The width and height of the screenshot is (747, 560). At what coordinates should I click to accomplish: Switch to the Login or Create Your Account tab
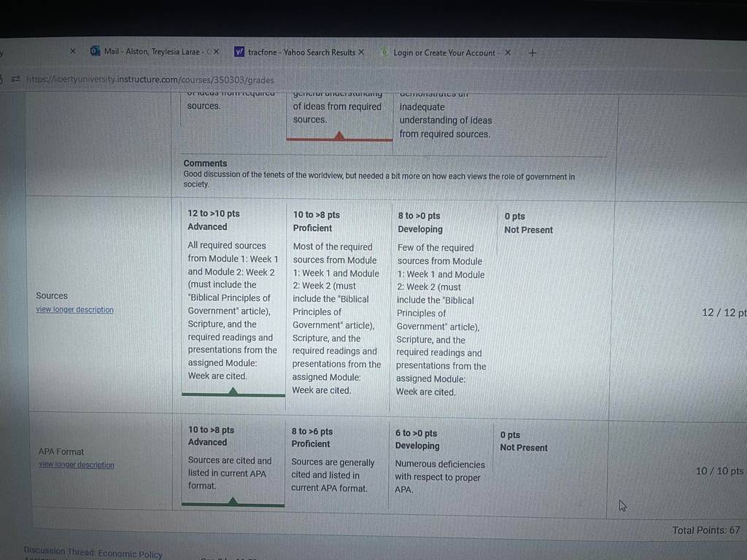[446, 52]
